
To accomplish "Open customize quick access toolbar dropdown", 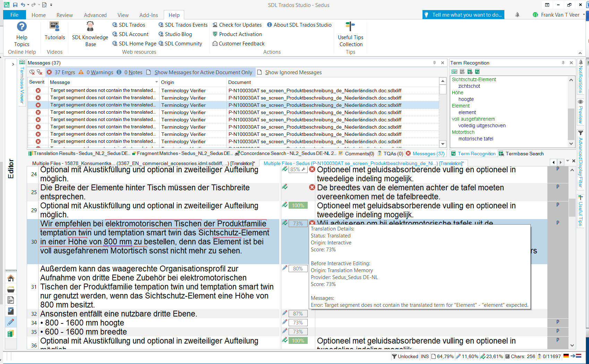I will coord(51,5).
